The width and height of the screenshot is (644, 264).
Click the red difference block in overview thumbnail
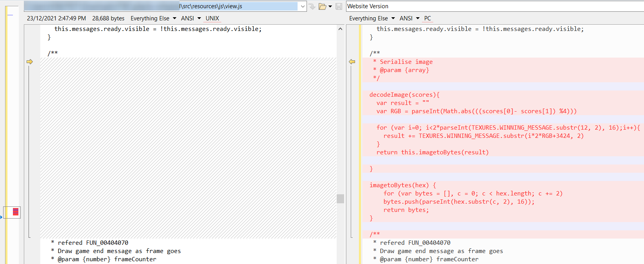tap(16, 212)
